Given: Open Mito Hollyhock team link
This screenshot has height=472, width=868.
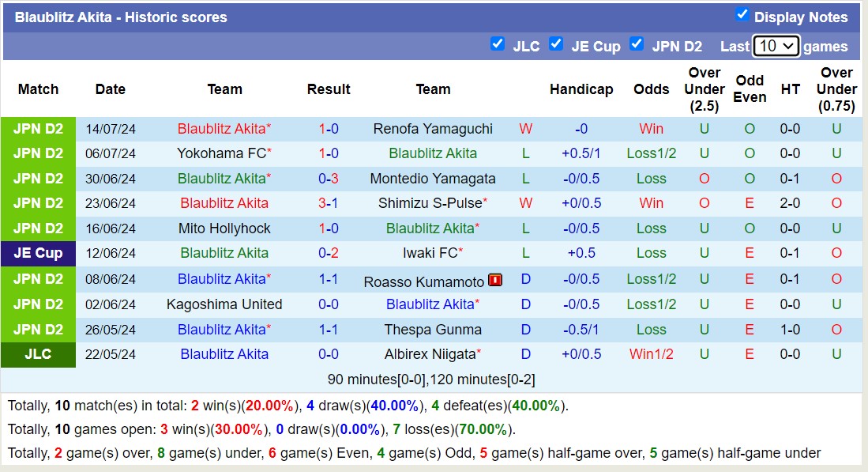Looking at the screenshot, I should [224, 228].
